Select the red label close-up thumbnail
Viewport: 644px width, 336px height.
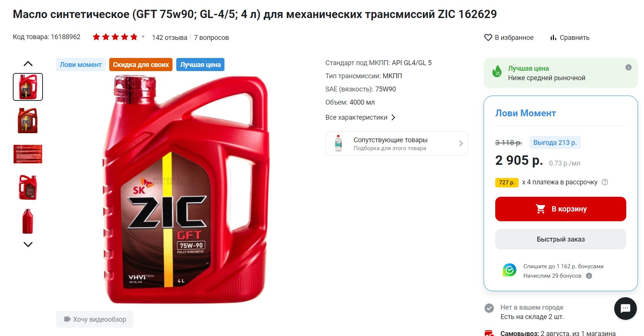pos(28,154)
